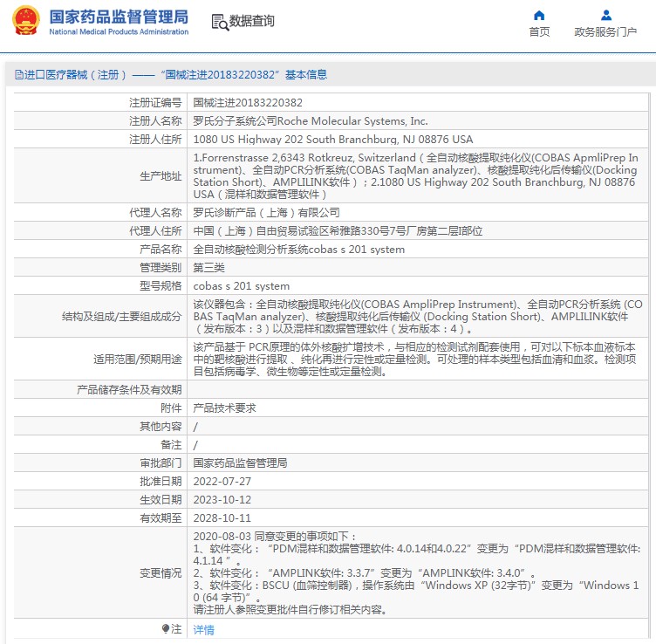Image resolution: width=656 pixels, height=644 pixels.
Task: Select expiry date 2028-10-11
Action: pyautogui.click(x=222, y=518)
